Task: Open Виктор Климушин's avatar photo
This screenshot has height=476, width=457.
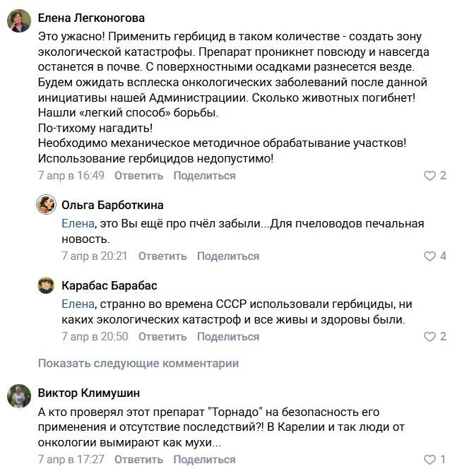Action: [x=18, y=396]
